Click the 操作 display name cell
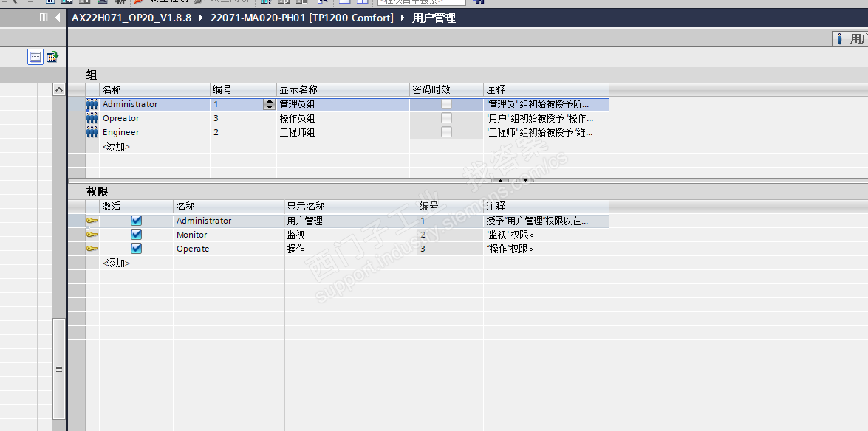 [x=351, y=249]
